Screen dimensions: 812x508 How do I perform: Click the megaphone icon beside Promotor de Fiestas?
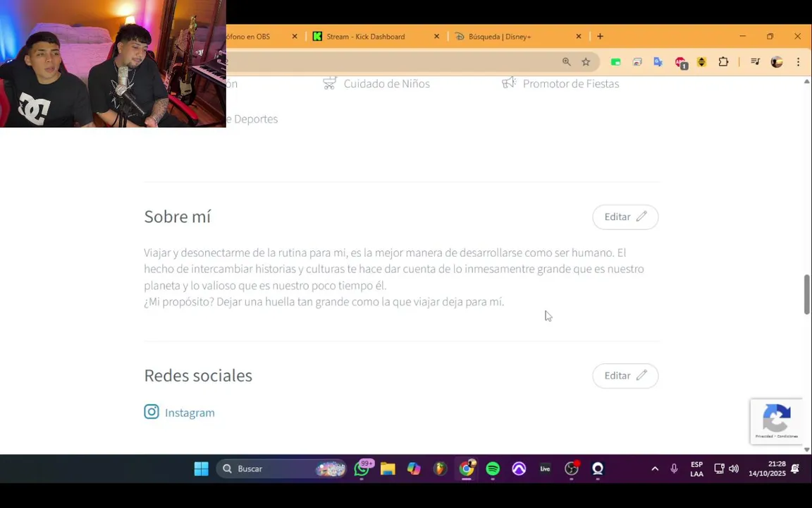point(509,83)
